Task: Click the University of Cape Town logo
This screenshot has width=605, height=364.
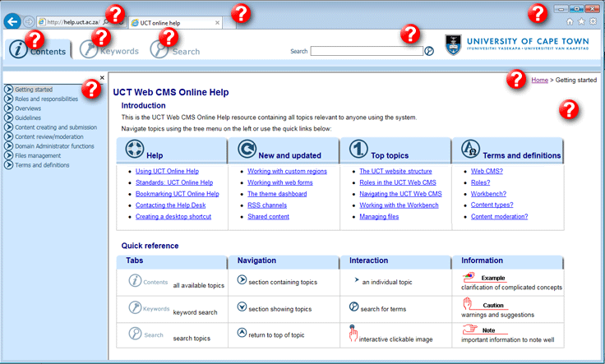Action: tap(521, 44)
